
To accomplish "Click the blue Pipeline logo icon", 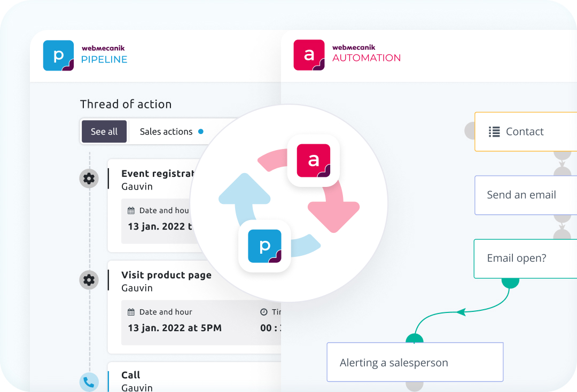I will point(58,56).
